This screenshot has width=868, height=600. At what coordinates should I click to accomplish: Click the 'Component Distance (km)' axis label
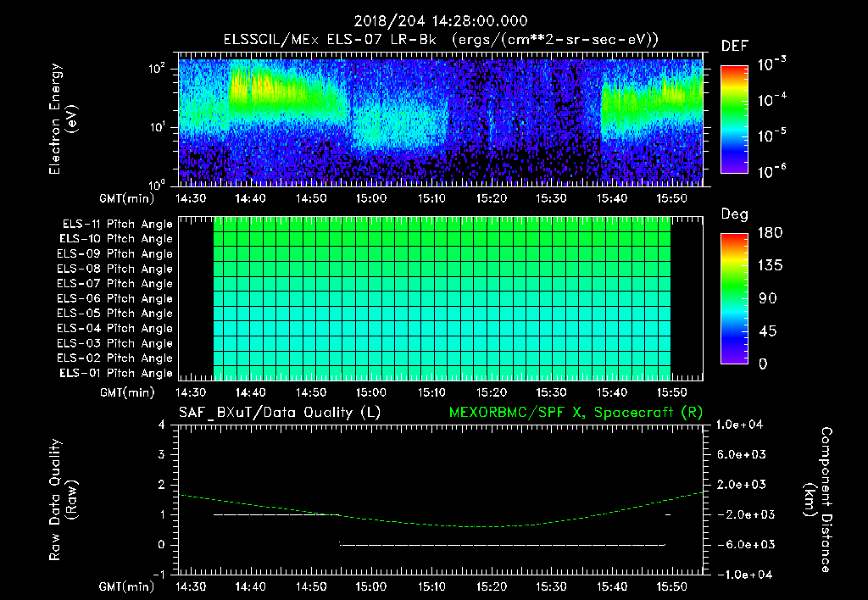point(818,500)
